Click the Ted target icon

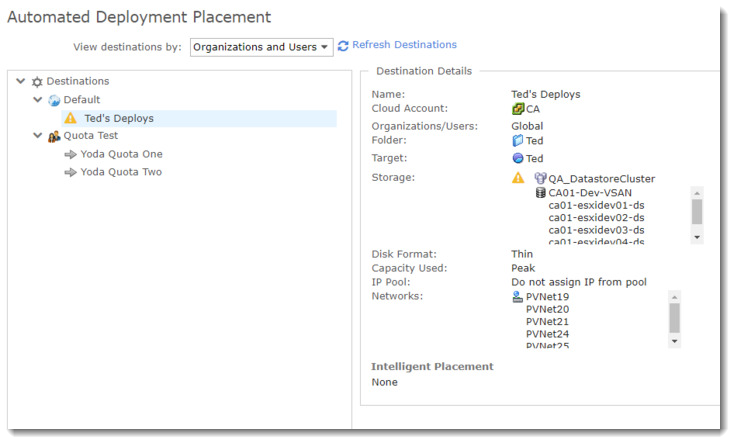click(x=518, y=158)
